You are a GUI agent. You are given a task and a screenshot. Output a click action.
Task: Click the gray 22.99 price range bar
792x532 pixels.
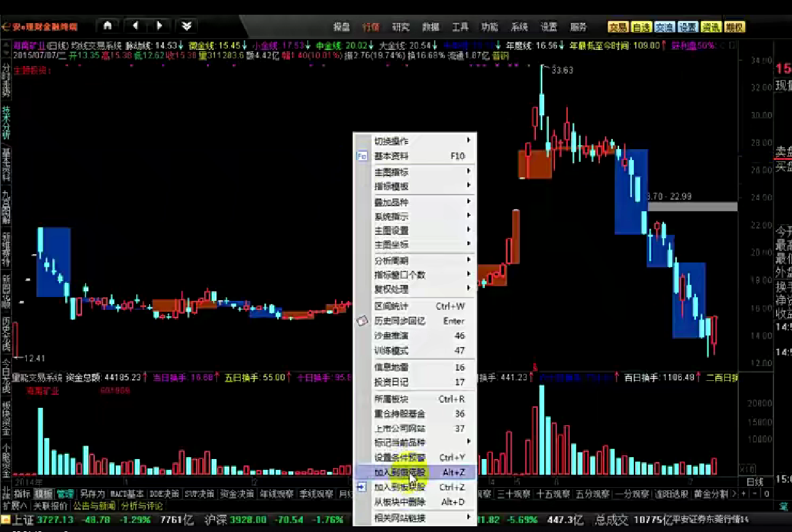click(692, 207)
